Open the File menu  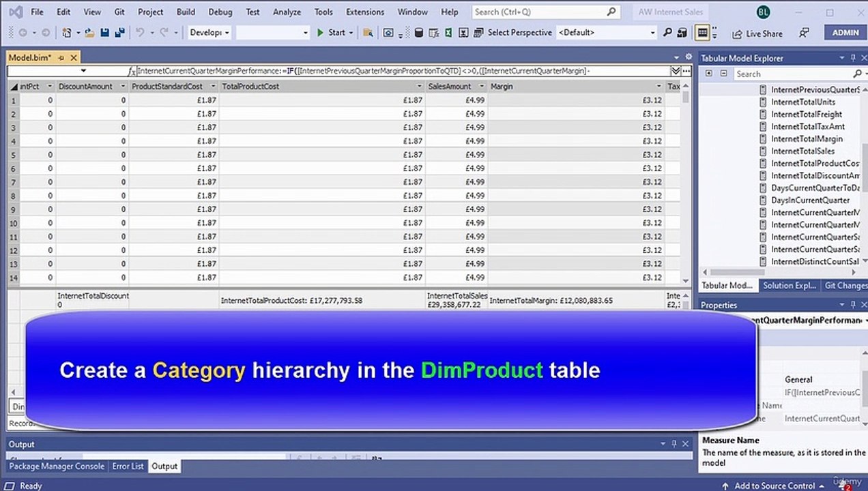pos(37,12)
